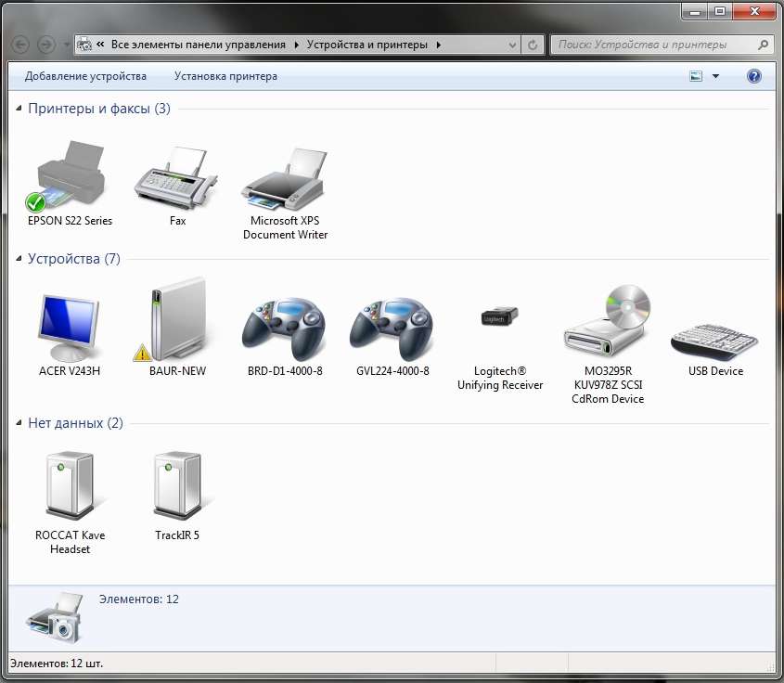This screenshot has height=683, width=784.
Task: Select the MO3295R SCSI CdRom Device icon
Action: [x=607, y=321]
